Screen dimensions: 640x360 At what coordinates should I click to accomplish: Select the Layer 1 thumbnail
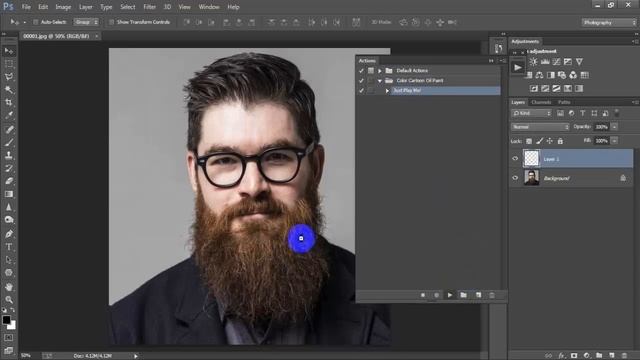click(531, 158)
